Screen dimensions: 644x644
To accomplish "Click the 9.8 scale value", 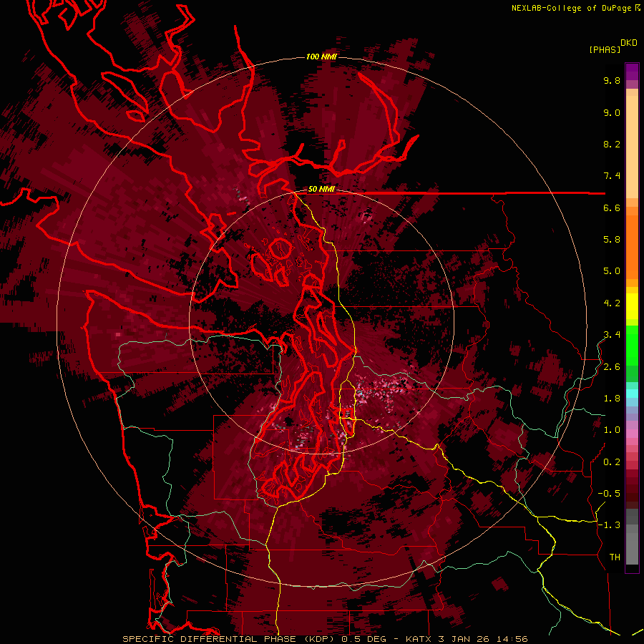I will pyautogui.click(x=612, y=80).
